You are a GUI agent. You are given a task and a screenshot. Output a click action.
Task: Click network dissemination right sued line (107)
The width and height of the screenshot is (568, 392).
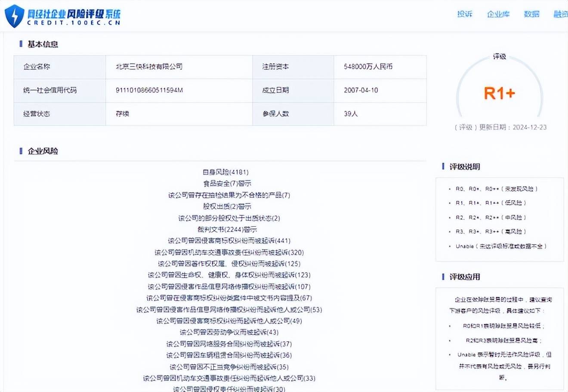pos(229,287)
